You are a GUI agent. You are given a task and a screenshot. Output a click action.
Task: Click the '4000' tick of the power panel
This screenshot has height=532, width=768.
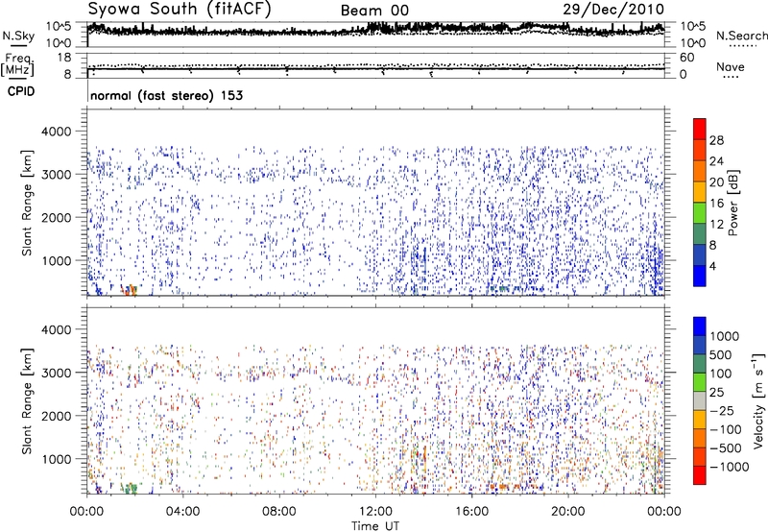tap(57, 132)
